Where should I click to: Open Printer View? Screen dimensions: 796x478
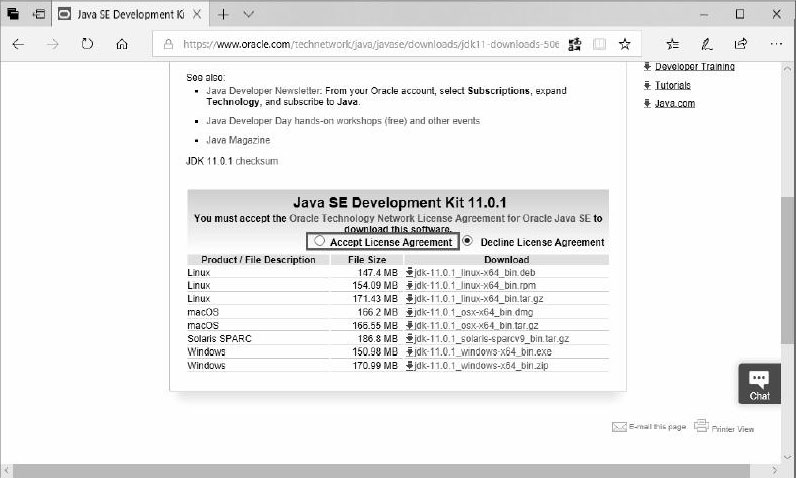point(733,429)
